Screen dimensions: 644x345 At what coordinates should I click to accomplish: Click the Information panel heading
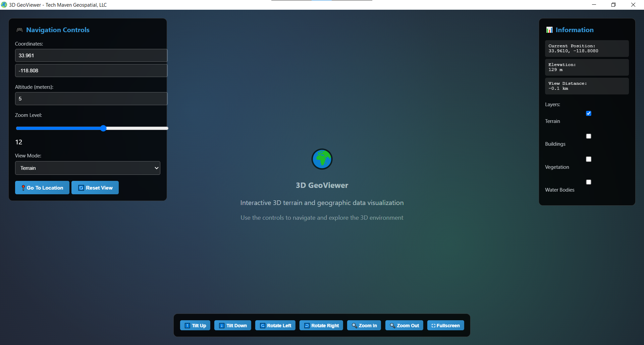pos(575,30)
